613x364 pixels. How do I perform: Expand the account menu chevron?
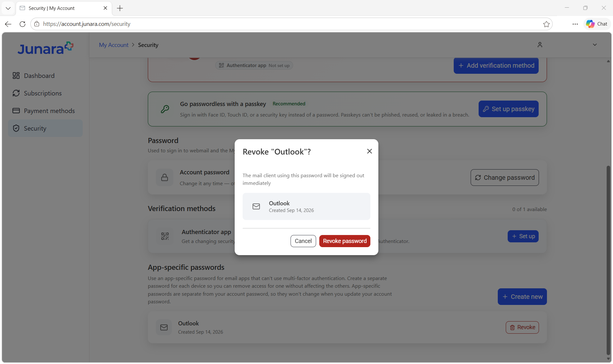tap(595, 45)
